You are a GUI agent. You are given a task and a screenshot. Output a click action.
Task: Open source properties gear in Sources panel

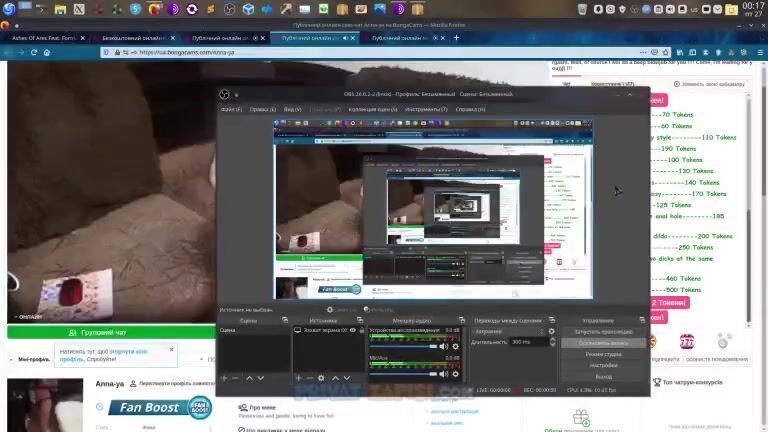(x=321, y=378)
